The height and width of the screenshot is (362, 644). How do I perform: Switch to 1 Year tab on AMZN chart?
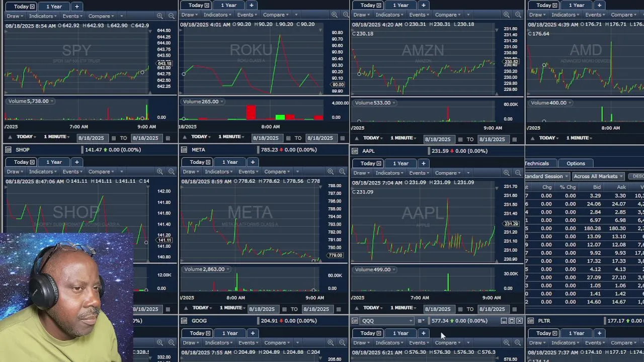400,5
